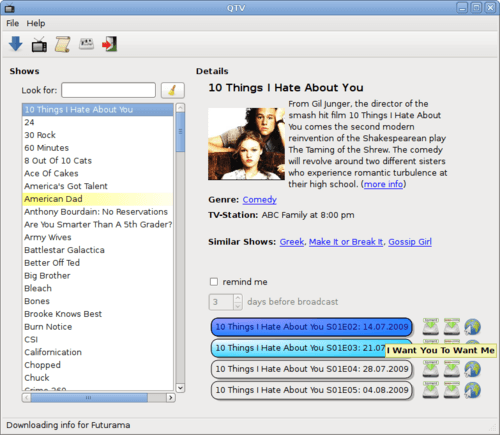Open globe web icon for S01E04 episode
This screenshot has width=500, height=435.
[473, 369]
